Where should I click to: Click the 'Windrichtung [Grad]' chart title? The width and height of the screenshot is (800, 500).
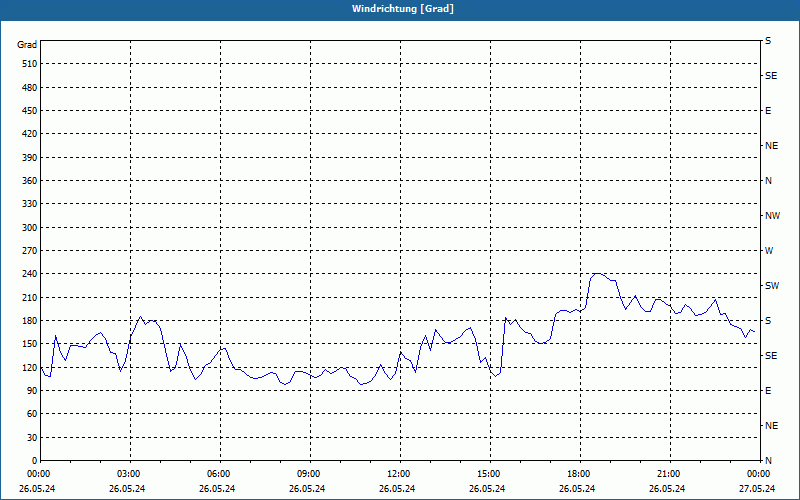coord(403,9)
